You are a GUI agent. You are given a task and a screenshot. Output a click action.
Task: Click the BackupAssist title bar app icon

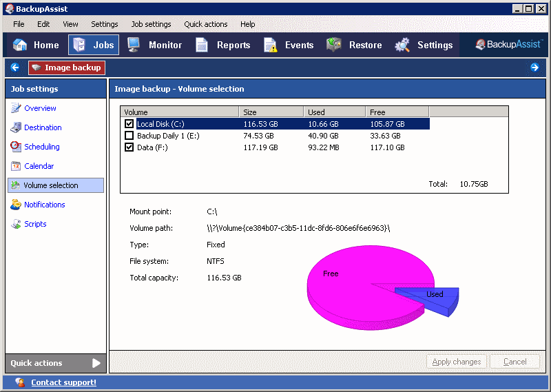pyautogui.click(x=10, y=9)
